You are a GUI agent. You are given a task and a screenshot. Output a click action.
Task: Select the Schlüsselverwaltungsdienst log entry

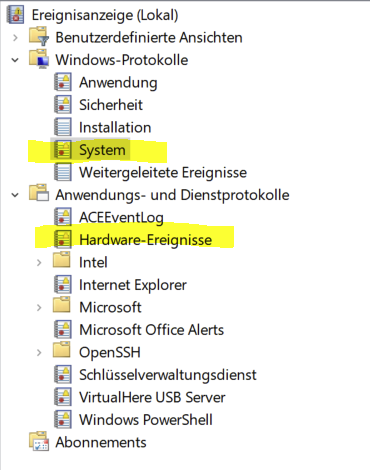click(x=168, y=375)
